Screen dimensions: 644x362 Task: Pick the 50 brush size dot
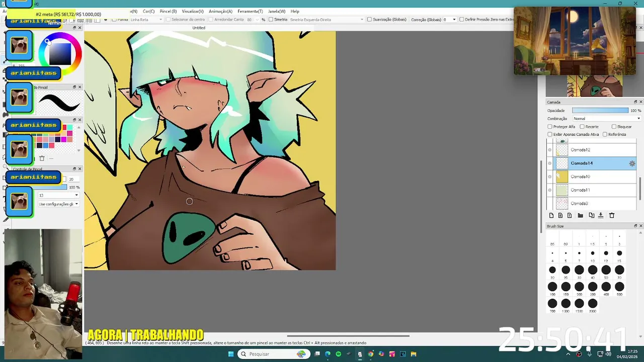coord(606,270)
